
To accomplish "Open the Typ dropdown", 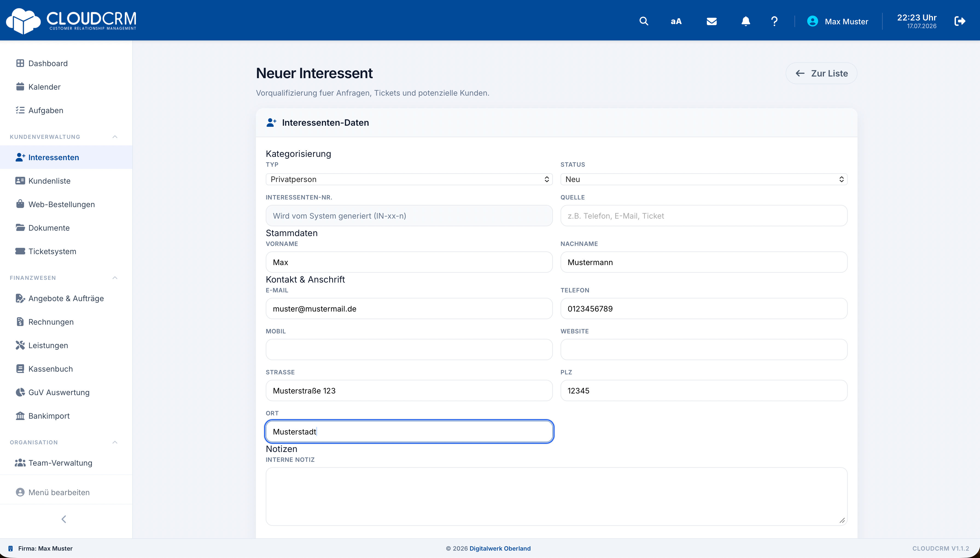I will tap(409, 179).
